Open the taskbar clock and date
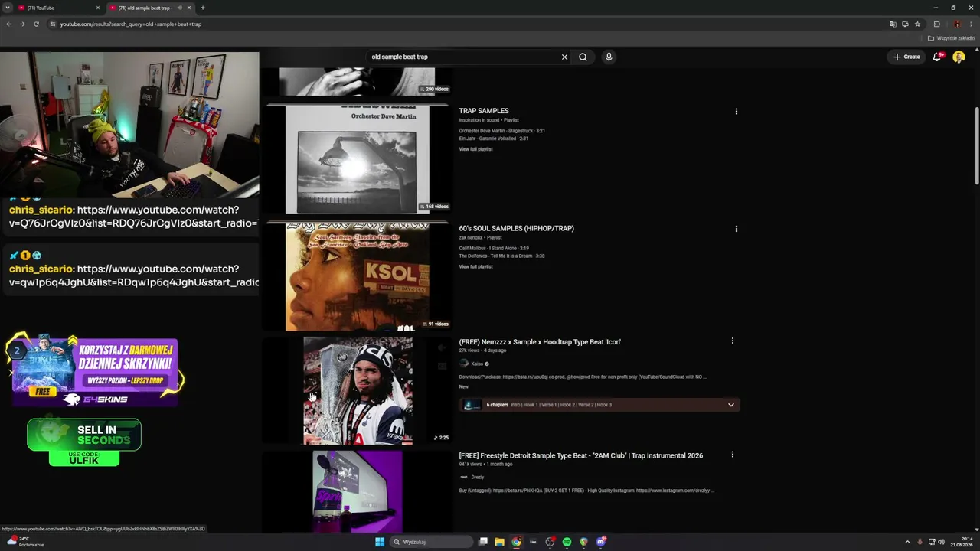Image resolution: width=980 pixels, height=551 pixels. point(961,542)
